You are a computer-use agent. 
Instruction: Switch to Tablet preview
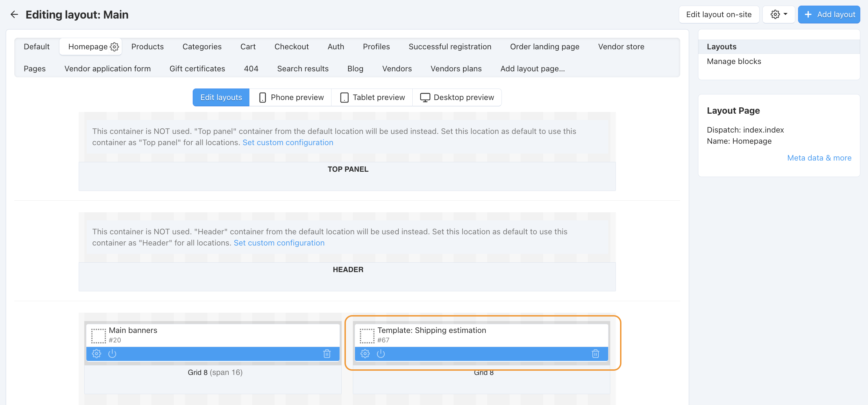tap(372, 97)
